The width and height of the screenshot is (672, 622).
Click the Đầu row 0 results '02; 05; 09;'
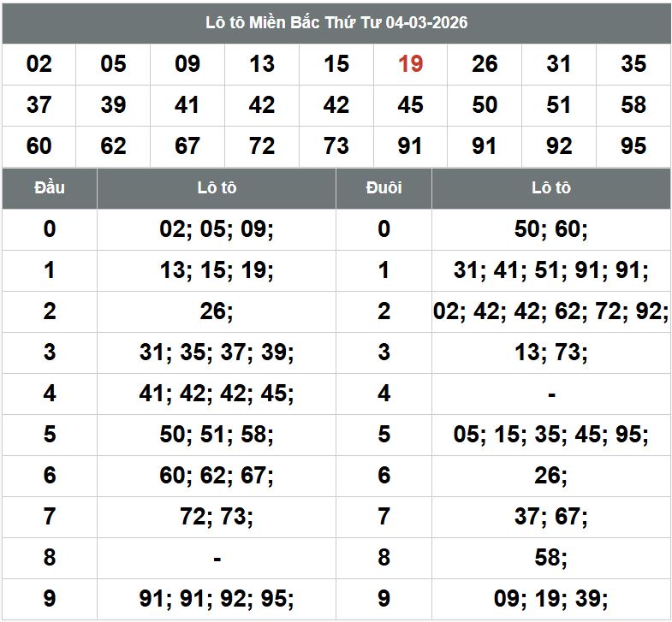tap(217, 229)
